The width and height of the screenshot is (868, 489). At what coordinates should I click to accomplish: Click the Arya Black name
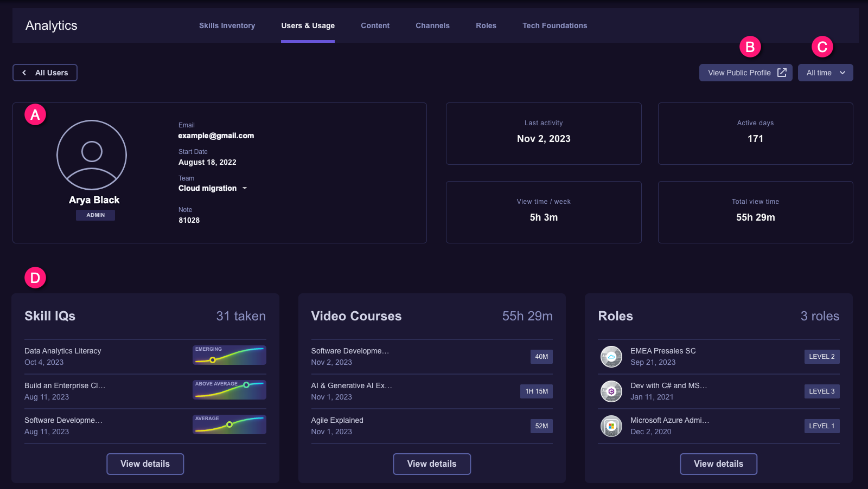(94, 200)
